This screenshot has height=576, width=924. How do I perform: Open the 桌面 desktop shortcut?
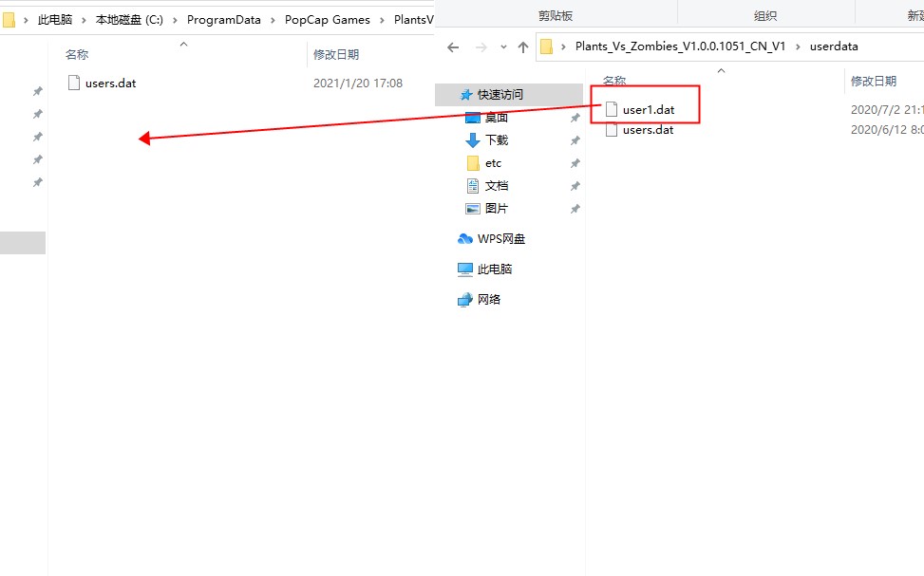coord(496,118)
